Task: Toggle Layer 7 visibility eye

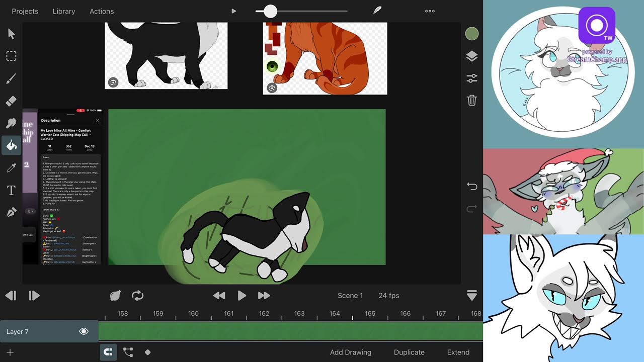Action: click(x=84, y=331)
